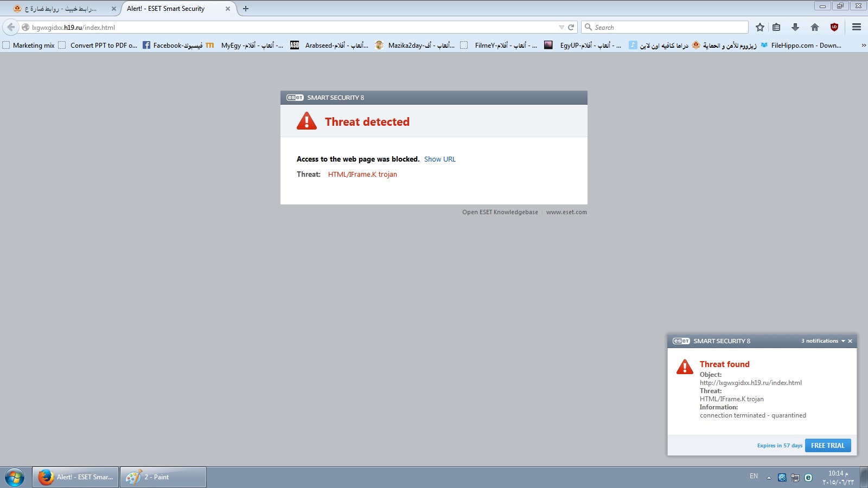This screenshot has height=488, width=868.
Task: Open the Zyzoom security bookmark
Action: [724, 46]
